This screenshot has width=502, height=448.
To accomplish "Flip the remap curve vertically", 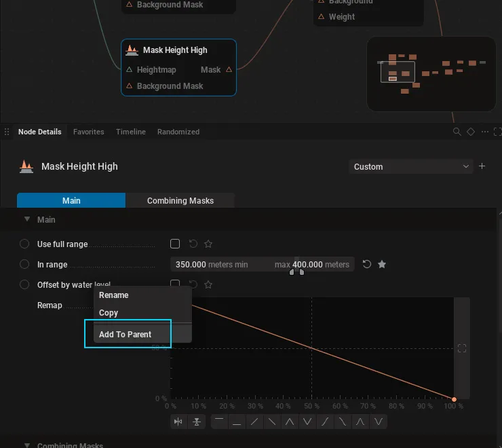I will (197, 422).
